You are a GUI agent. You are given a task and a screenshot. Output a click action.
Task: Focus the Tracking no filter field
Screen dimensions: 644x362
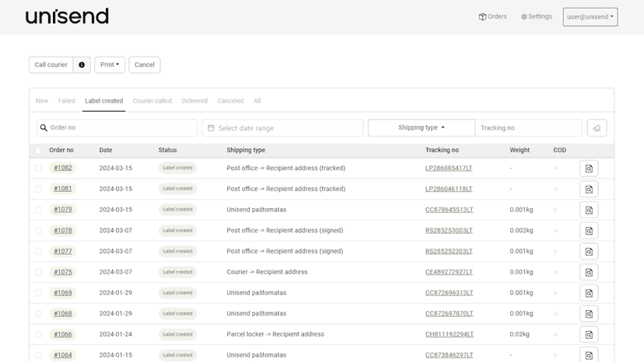point(529,128)
